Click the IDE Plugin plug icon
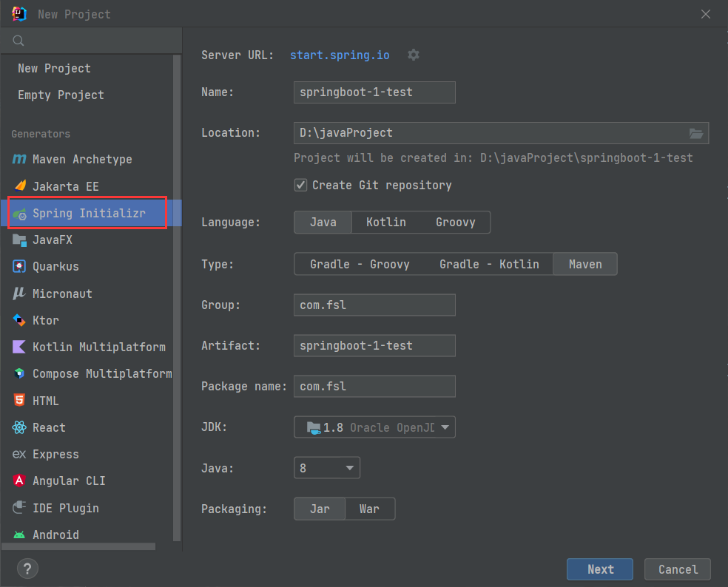Image resolution: width=728 pixels, height=587 pixels. click(x=19, y=507)
